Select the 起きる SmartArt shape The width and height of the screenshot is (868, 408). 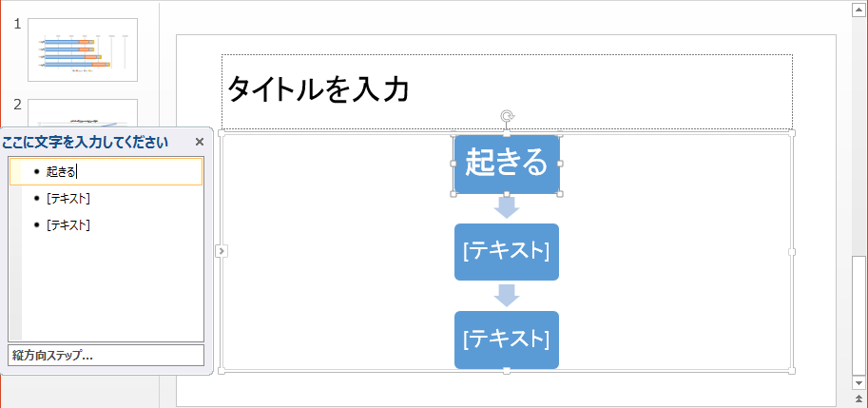506,165
